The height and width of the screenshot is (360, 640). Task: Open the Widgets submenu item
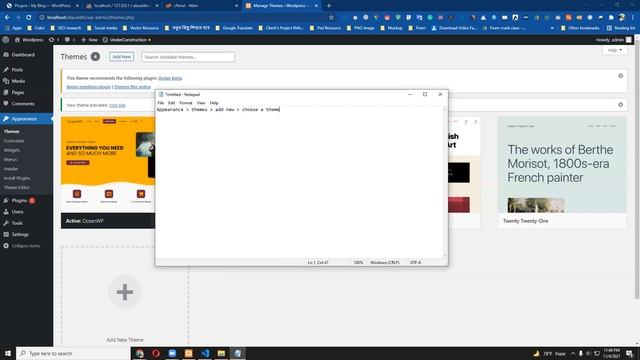12,150
